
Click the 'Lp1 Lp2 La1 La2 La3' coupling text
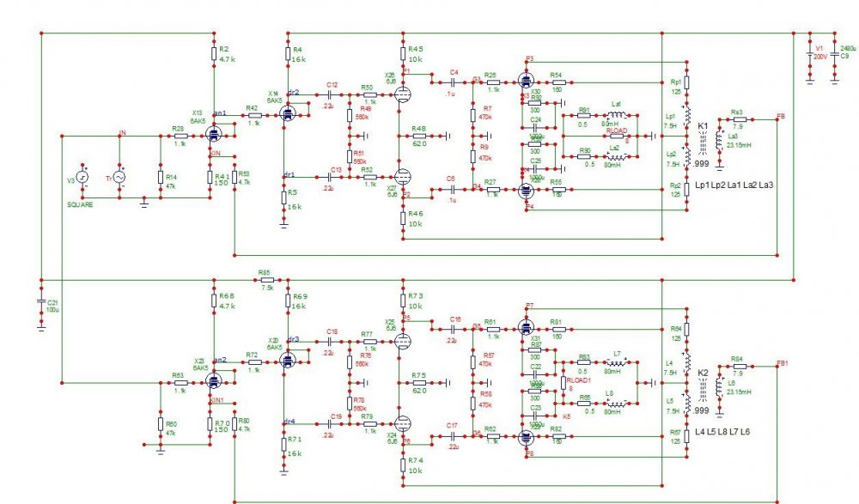tap(730, 185)
